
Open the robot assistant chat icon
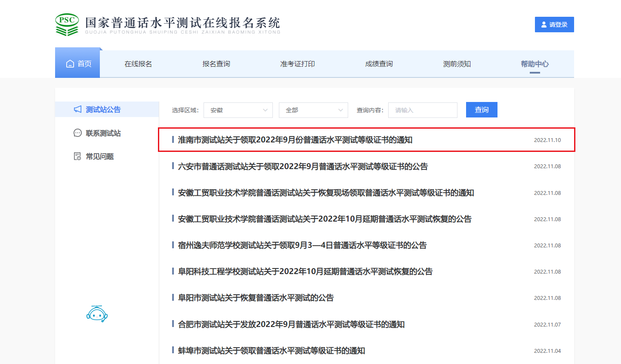coord(97,314)
